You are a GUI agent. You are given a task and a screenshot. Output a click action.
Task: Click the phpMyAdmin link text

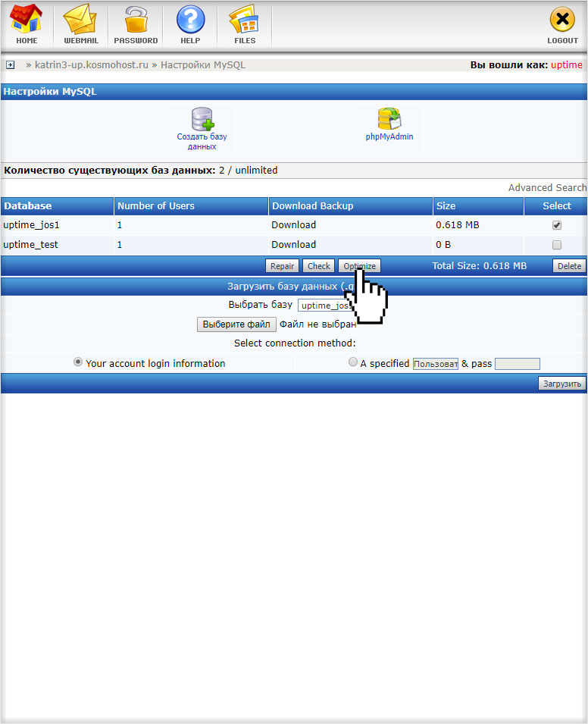click(x=389, y=136)
